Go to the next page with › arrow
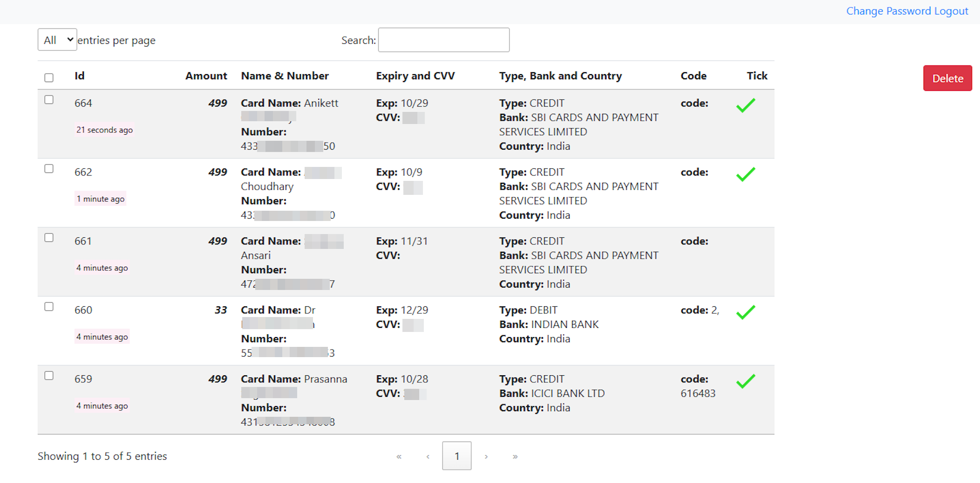This screenshot has width=980, height=483. 486,456
